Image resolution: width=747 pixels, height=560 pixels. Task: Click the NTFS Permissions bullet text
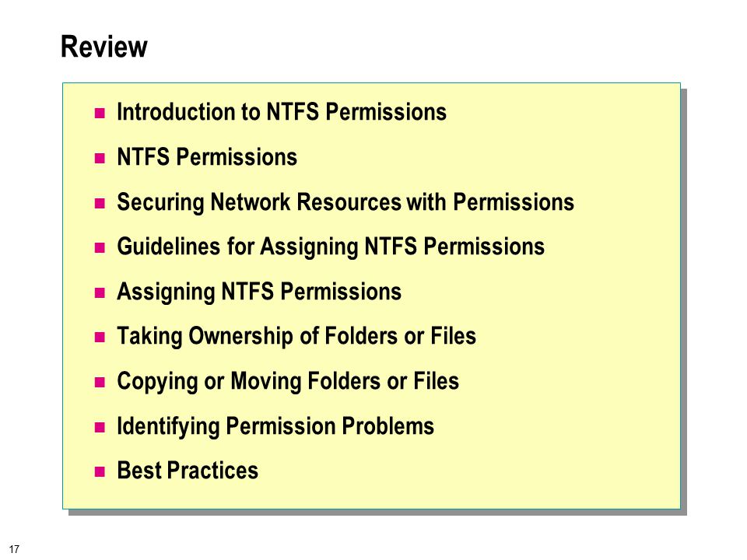tap(207, 156)
